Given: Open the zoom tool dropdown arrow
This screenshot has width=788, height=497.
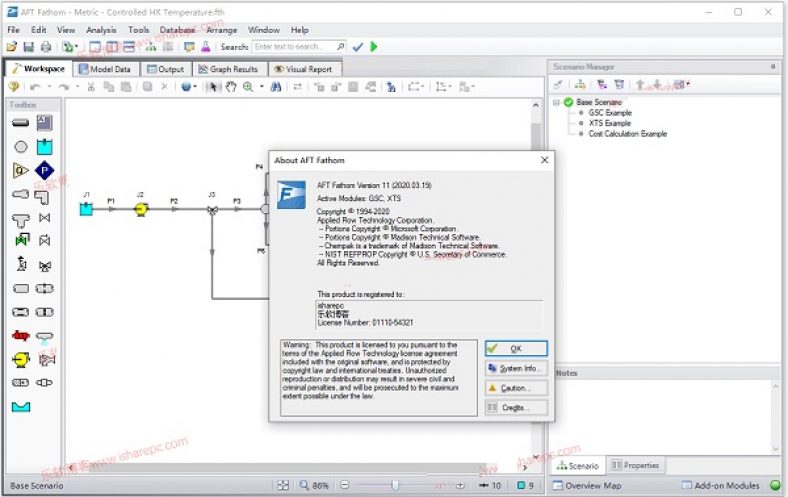Looking at the screenshot, I should 260,87.
